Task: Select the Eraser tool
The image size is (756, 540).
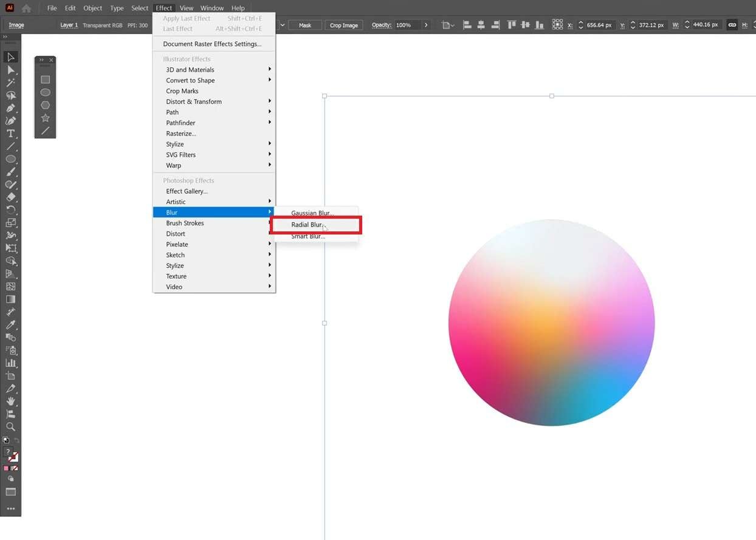Action: [10, 197]
